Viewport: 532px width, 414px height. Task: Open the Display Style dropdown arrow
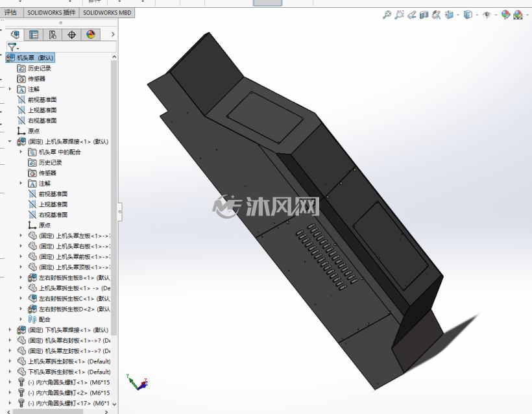click(x=477, y=15)
